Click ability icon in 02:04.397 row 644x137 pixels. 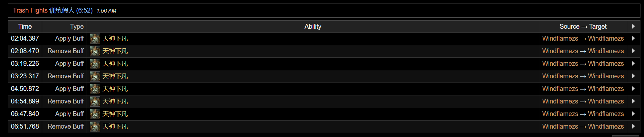(x=95, y=39)
